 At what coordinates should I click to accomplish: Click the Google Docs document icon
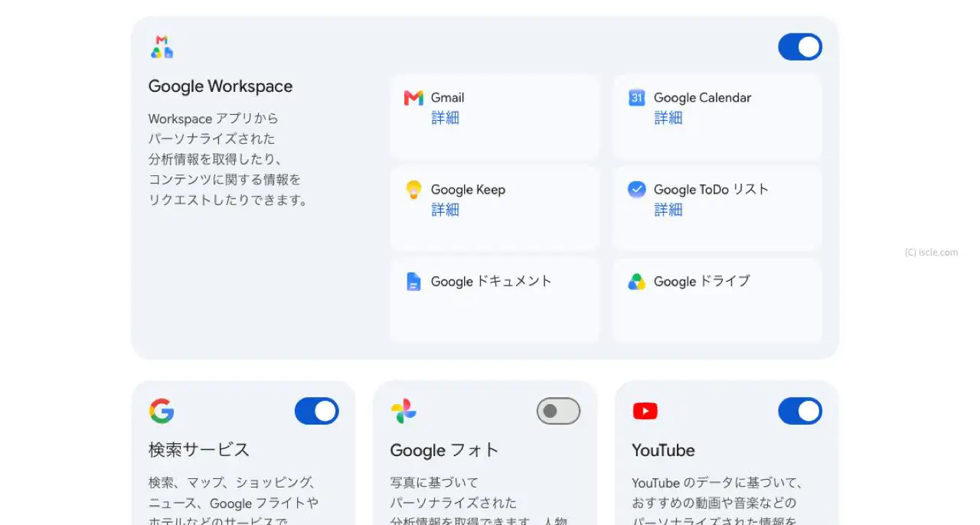[413, 282]
